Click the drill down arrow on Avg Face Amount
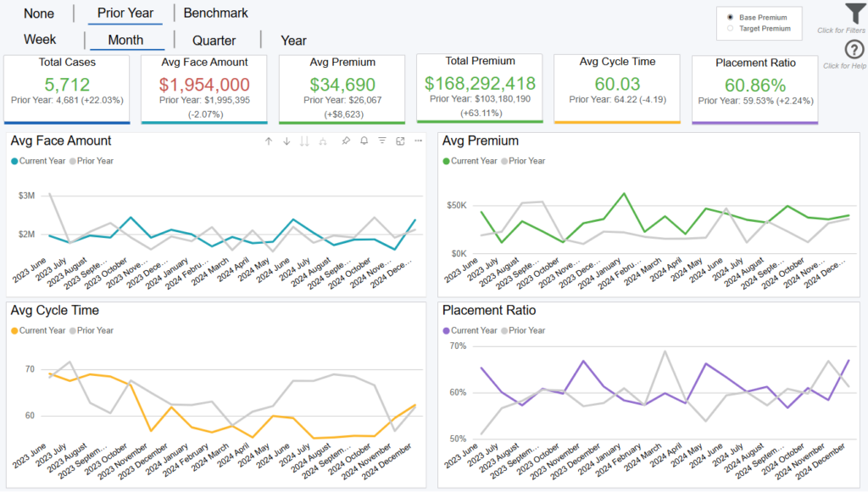Screen dimensions: 868x492 pyautogui.click(x=287, y=141)
